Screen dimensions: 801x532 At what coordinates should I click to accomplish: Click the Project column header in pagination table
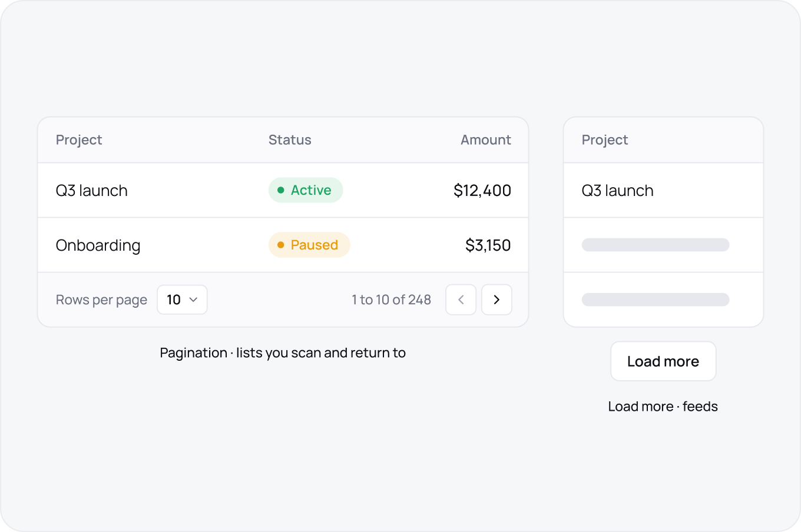79,140
